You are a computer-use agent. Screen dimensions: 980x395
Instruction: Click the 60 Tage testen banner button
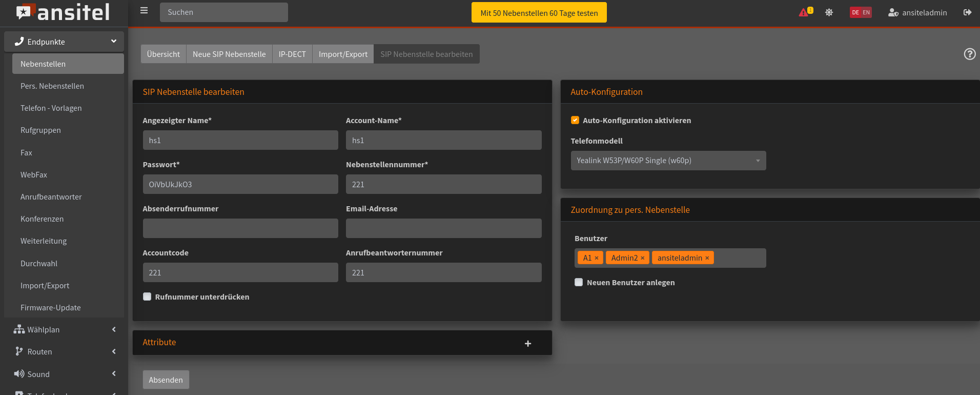point(539,13)
